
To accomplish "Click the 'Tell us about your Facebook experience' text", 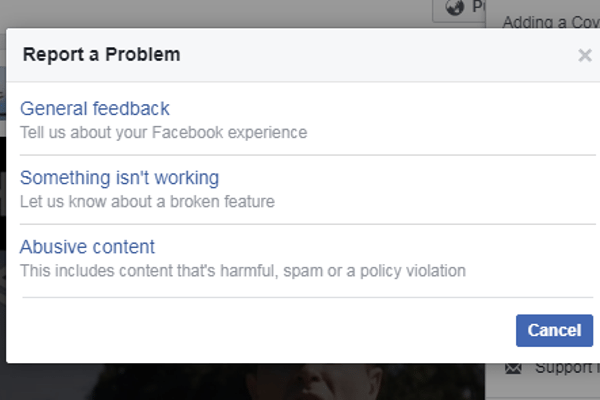I will [x=163, y=133].
